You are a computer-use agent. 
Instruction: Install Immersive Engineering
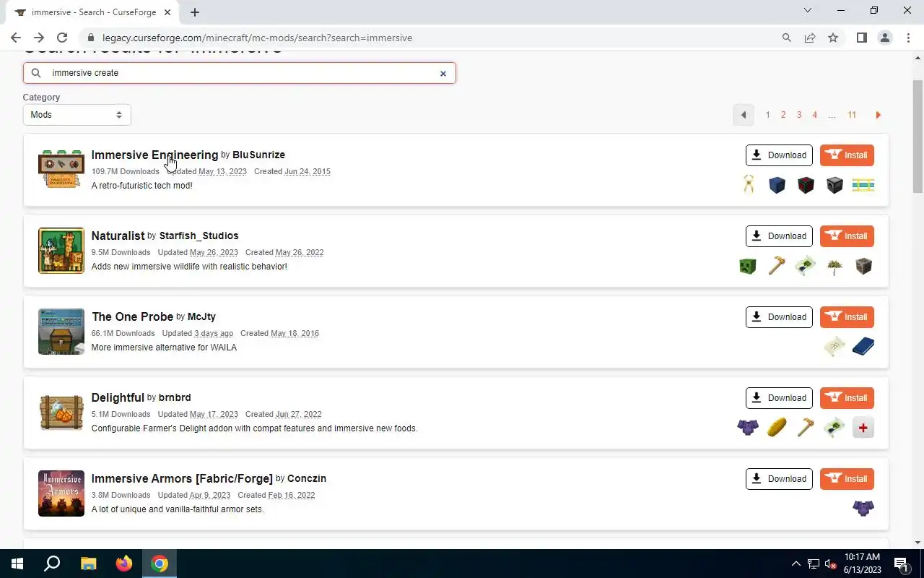tap(847, 155)
